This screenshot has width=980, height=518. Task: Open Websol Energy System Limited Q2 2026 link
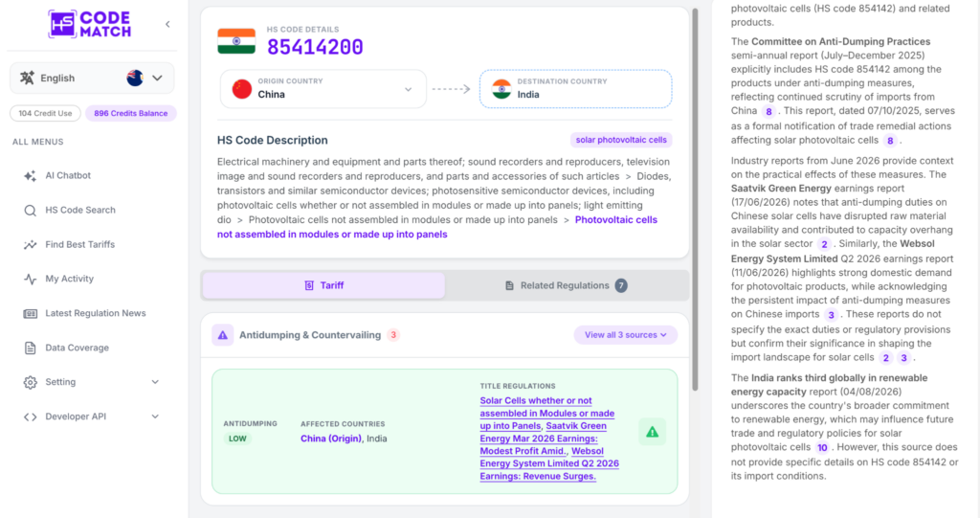coord(548,463)
